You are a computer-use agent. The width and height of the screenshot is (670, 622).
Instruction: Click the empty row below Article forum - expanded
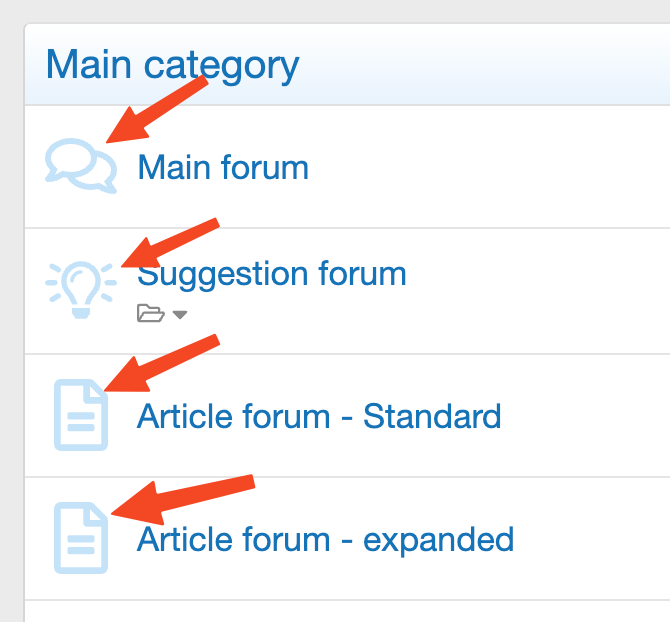click(x=350, y=612)
